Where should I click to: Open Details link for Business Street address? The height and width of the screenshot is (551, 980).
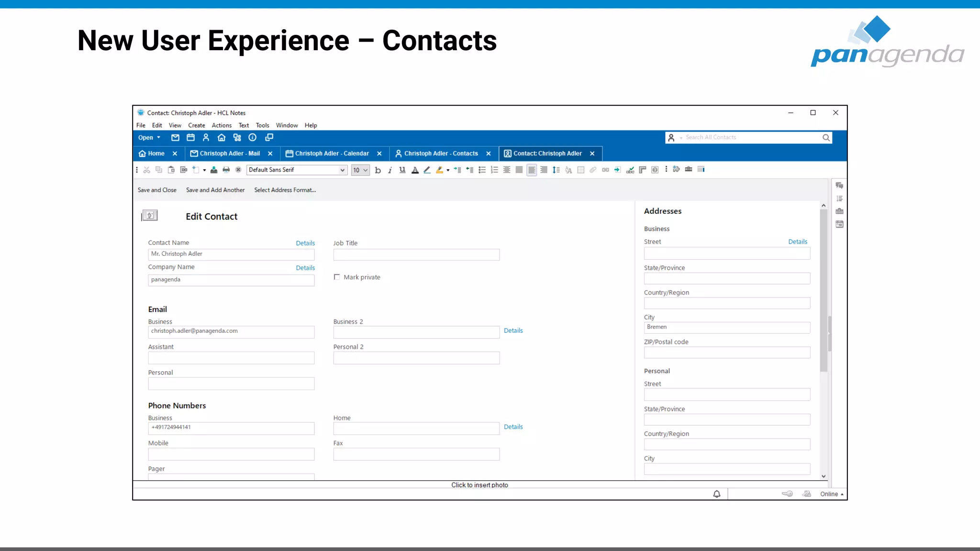[798, 242]
